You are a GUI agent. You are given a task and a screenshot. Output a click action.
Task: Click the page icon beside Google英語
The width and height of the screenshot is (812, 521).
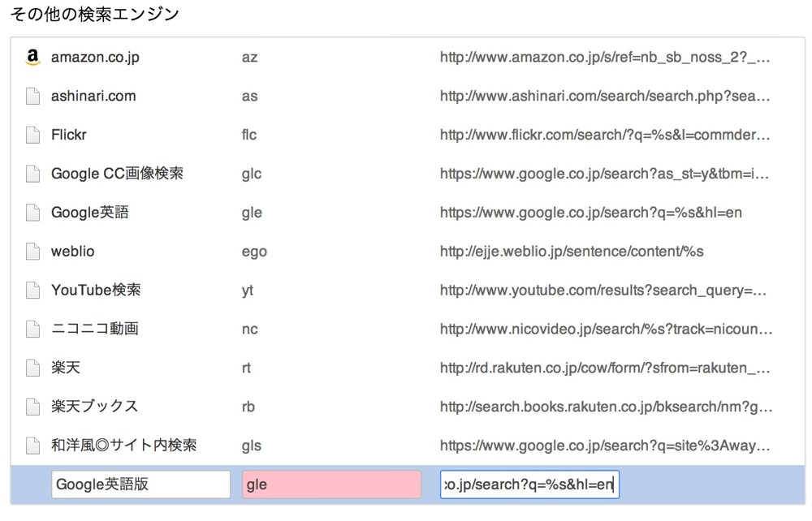click(x=32, y=213)
